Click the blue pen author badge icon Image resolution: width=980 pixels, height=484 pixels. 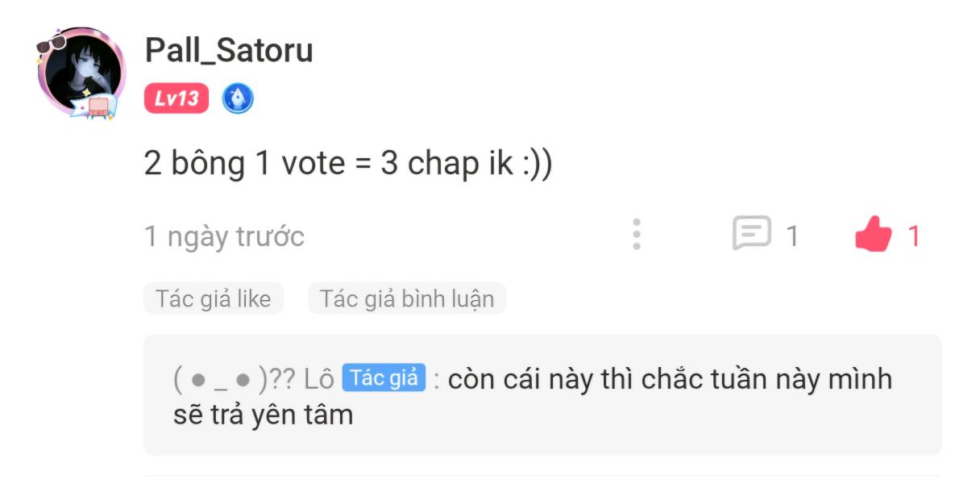point(238,98)
